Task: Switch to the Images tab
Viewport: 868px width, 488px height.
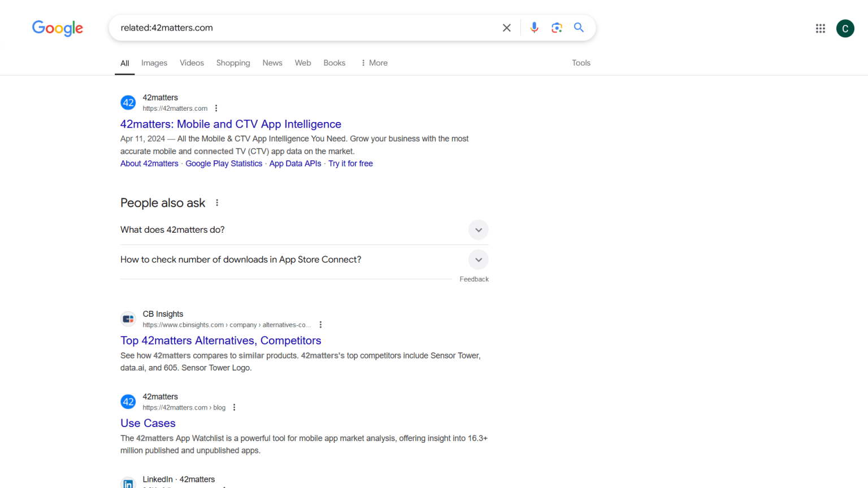Action: point(154,63)
